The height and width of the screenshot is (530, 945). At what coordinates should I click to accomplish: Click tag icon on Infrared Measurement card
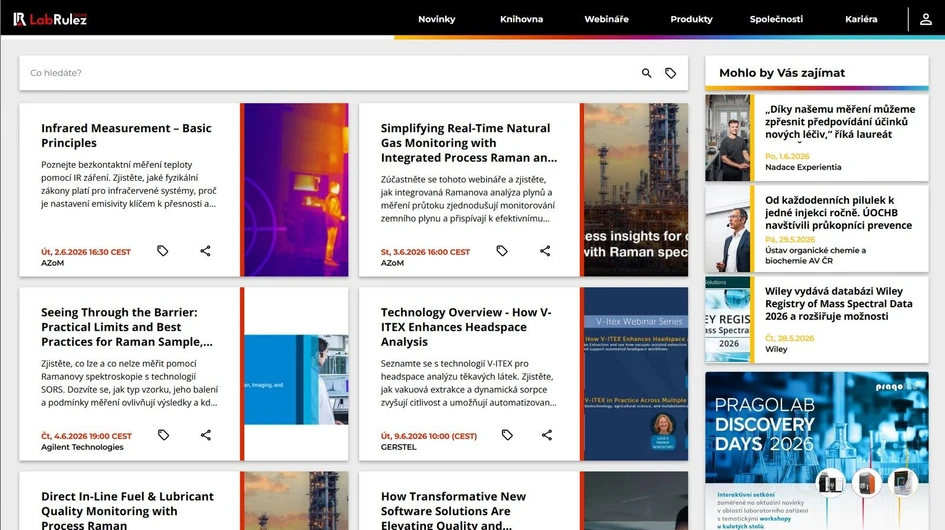[163, 251]
